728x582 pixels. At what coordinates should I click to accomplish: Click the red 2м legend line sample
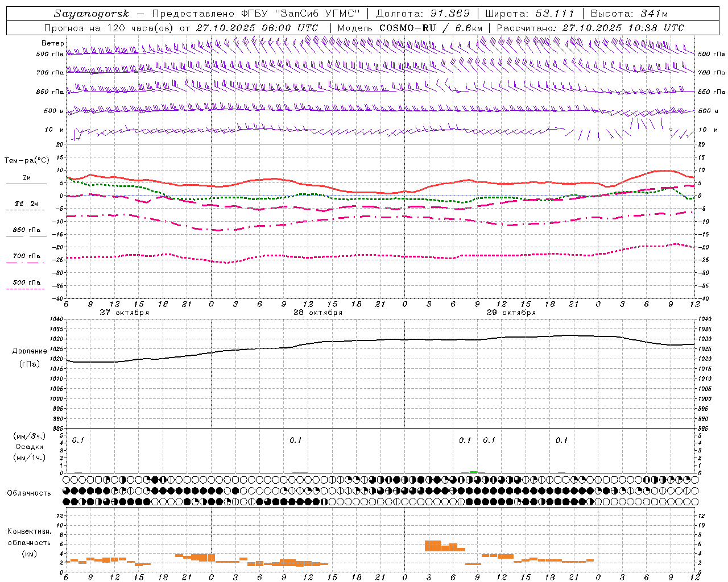[x=26, y=184]
